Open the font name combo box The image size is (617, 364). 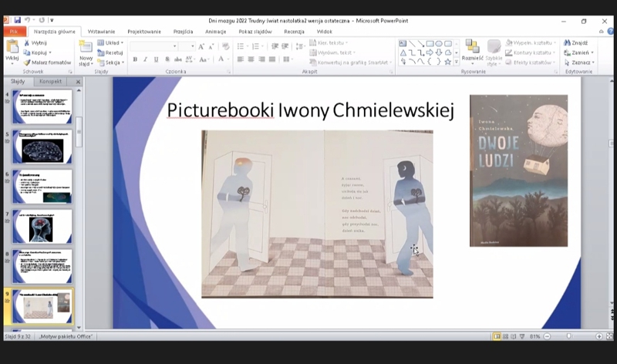tap(153, 46)
